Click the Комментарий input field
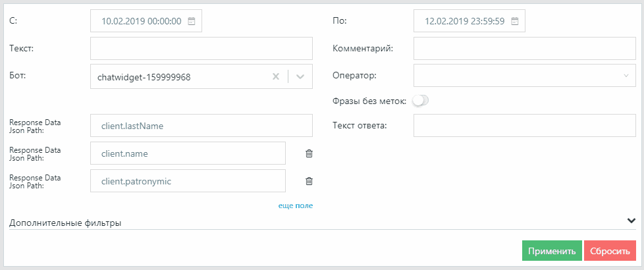Viewport: 644px width, 270px height. point(524,49)
